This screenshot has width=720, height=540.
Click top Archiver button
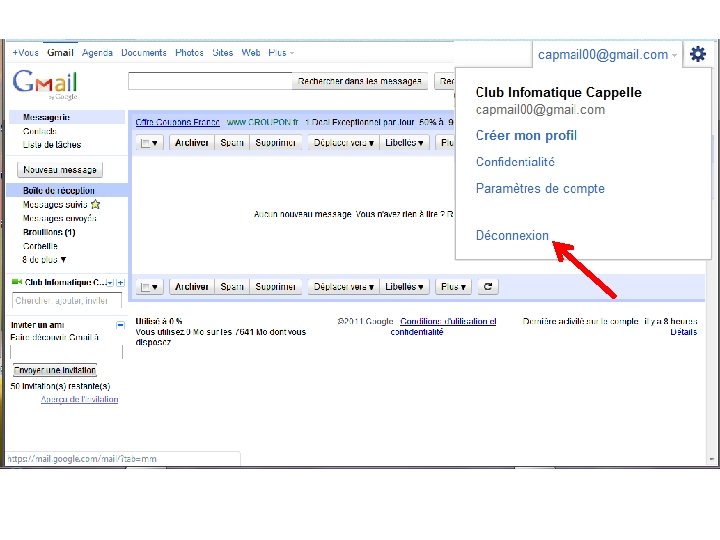[191, 143]
